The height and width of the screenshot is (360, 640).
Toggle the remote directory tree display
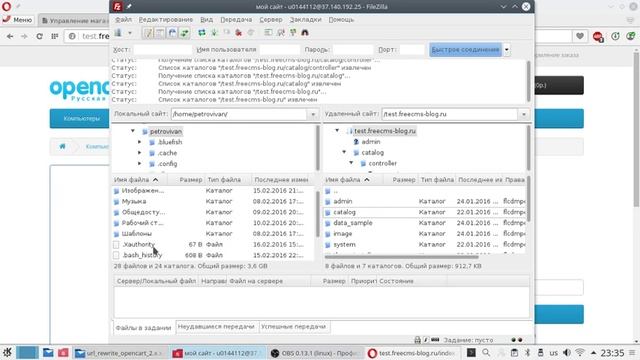[172, 33]
